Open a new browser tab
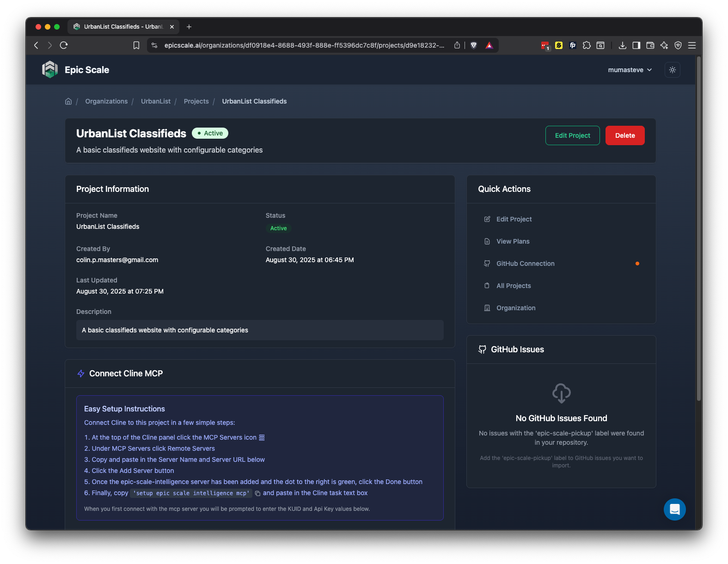 189,27
